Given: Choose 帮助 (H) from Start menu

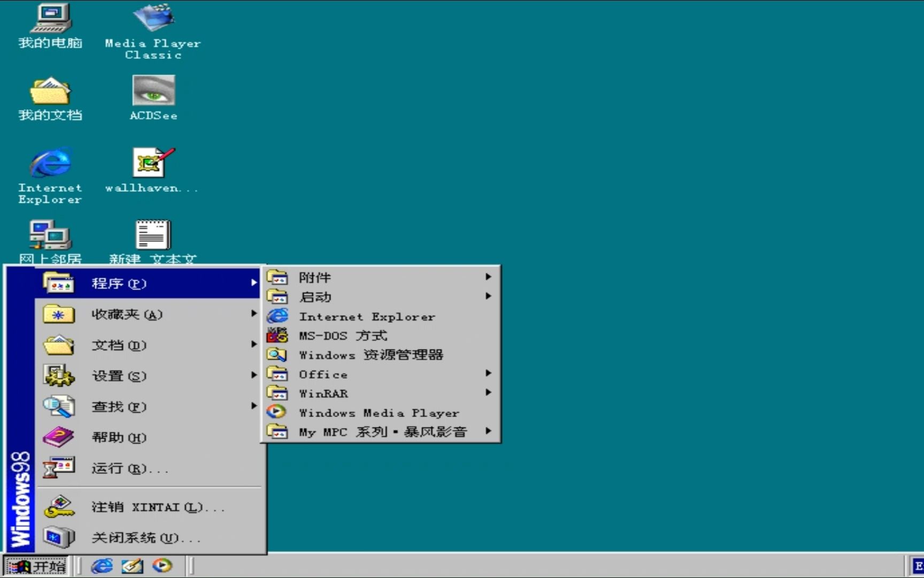Looking at the screenshot, I should 148,437.
